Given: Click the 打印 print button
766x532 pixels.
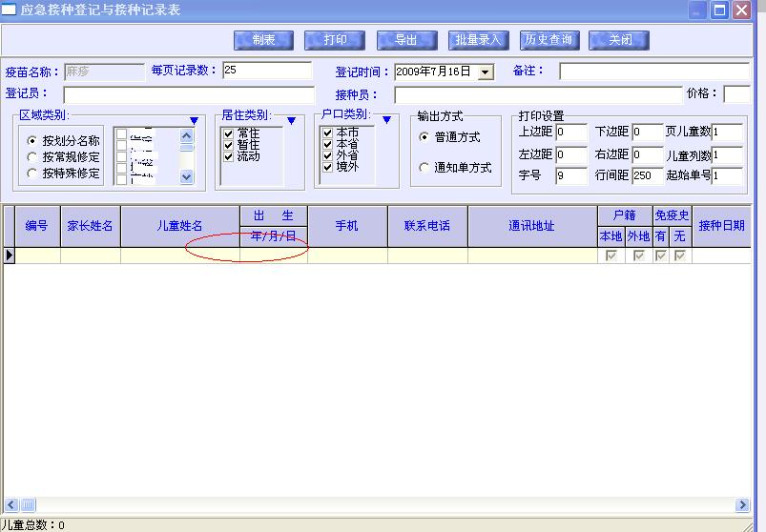Looking at the screenshot, I should 334,40.
